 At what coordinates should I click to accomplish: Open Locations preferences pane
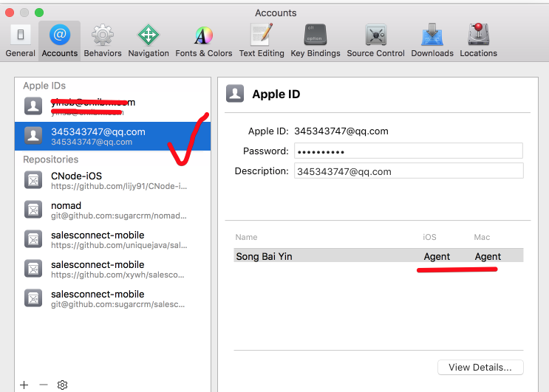tap(478, 41)
